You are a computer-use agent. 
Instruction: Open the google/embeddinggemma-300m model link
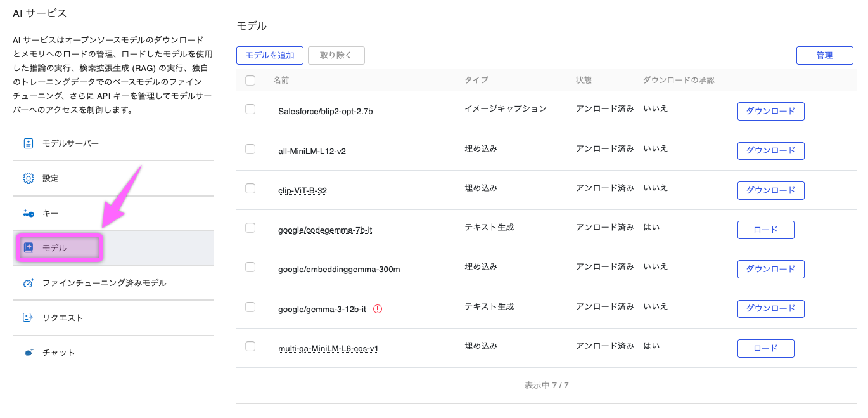coord(339,270)
